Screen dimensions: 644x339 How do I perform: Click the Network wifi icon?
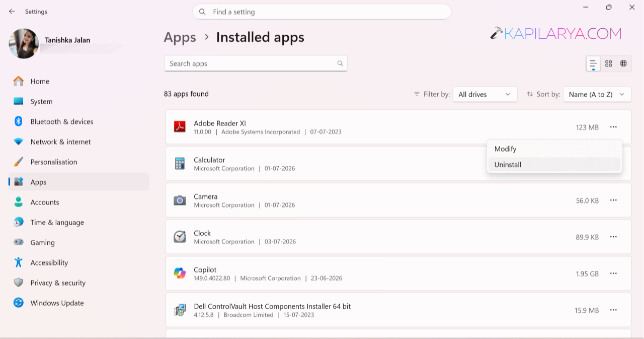pyautogui.click(x=19, y=142)
